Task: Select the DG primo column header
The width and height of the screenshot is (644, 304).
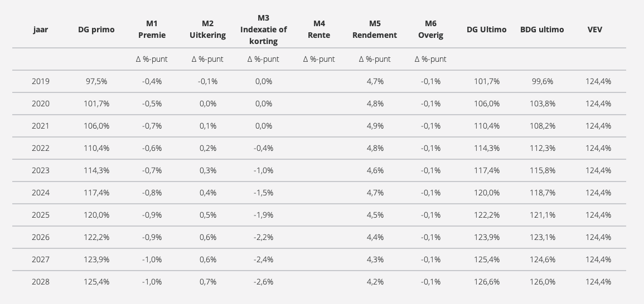Action: [x=96, y=30]
